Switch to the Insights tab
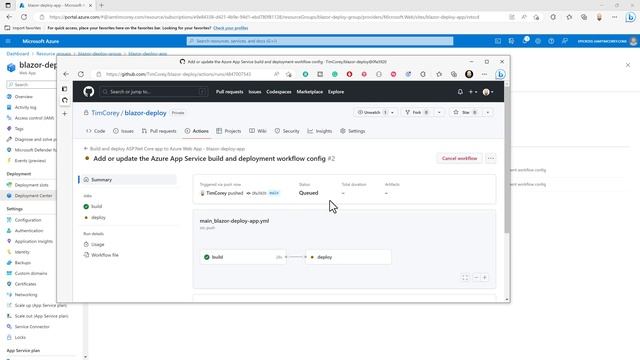 (320, 131)
